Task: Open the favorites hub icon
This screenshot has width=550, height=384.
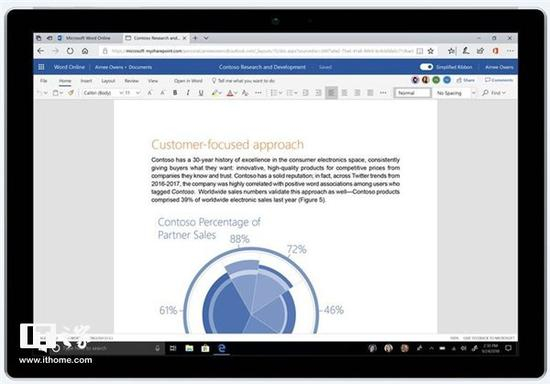Action: click(x=451, y=51)
